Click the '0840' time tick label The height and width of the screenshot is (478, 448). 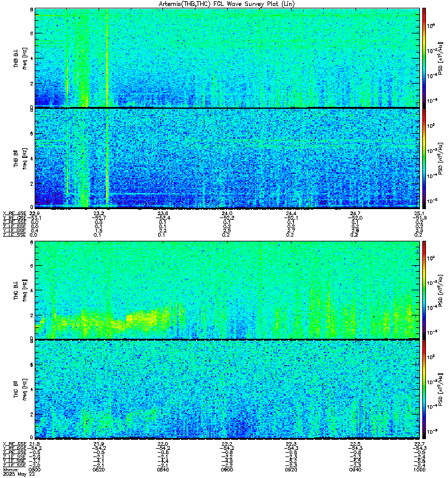(x=162, y=470)
